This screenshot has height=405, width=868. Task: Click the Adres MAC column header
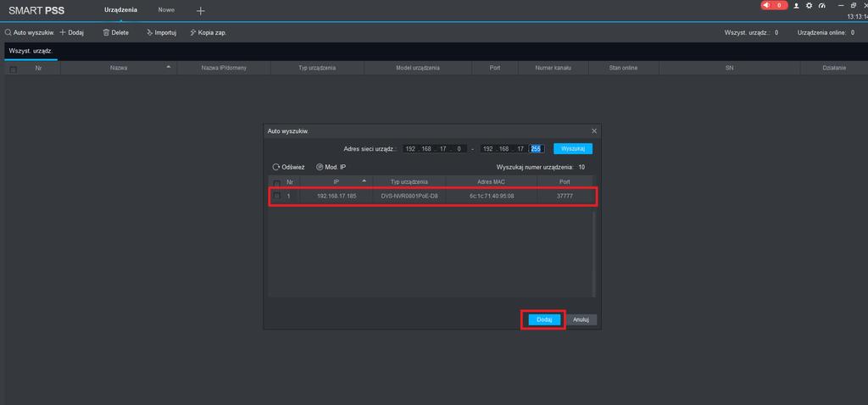coord(492,181)
